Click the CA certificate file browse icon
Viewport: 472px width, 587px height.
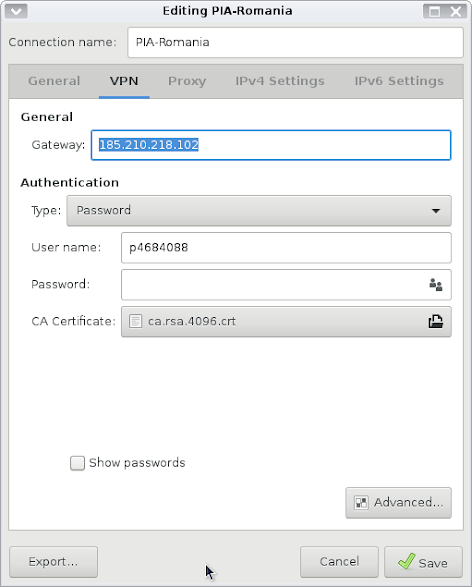pos(436,322)
